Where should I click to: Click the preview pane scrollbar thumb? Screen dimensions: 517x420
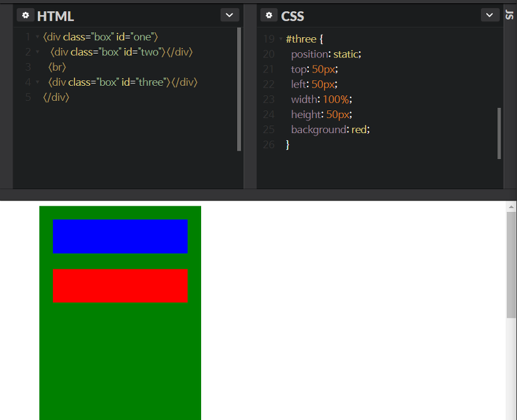[x=511, y=265]
